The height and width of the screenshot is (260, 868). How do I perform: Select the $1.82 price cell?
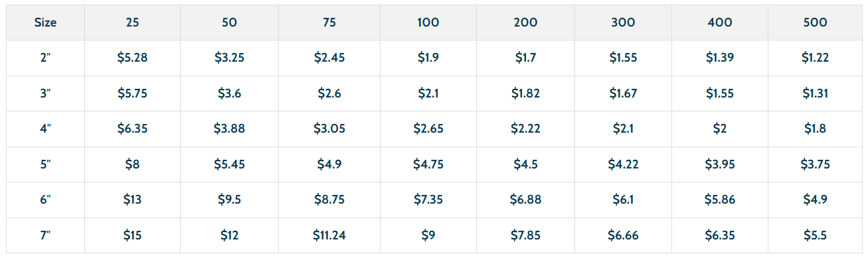pyautogui.click(x=525, y=94)
